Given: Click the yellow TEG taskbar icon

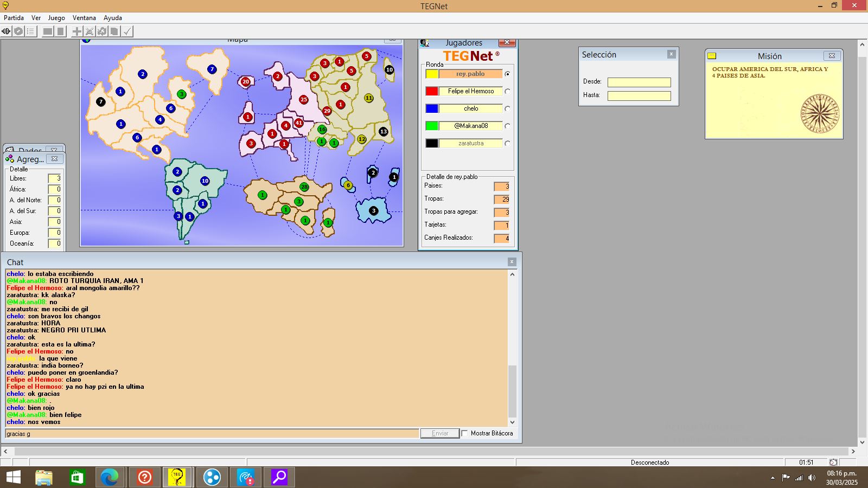Looking at the screenshot, I should 177,477.
